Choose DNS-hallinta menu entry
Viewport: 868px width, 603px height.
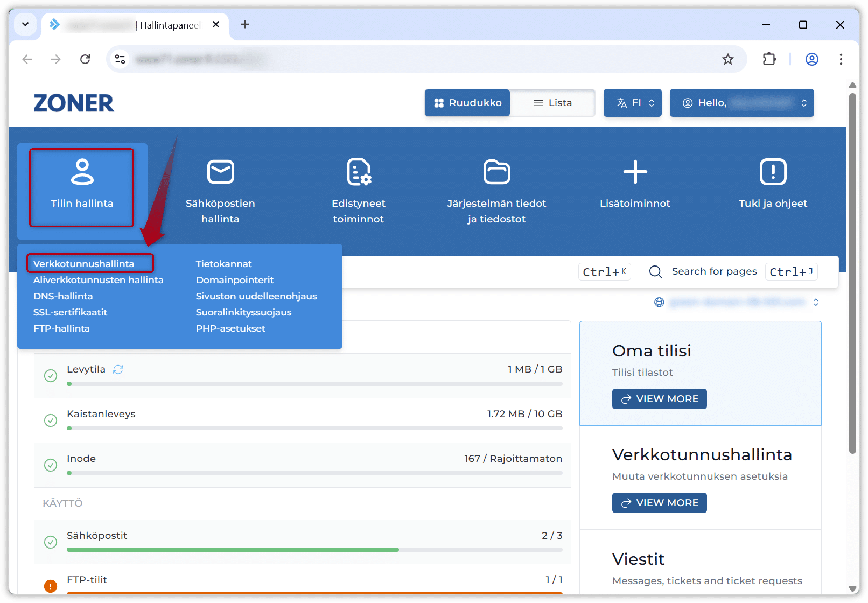pyautogui.click(x=63, y=296)
